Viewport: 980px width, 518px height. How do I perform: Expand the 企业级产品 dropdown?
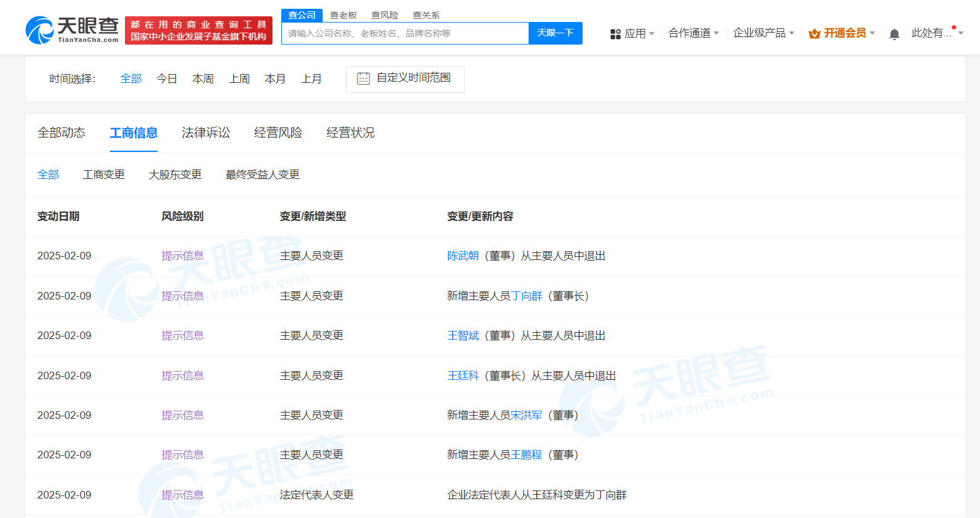click(x=763, y=33)
